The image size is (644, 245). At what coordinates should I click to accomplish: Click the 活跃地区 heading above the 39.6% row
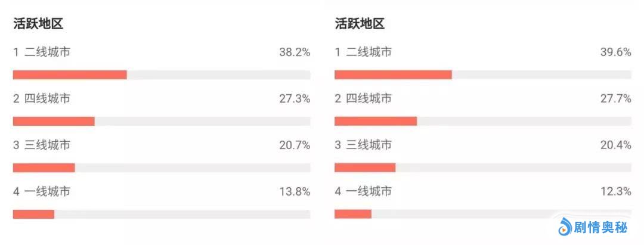(360, 24)
